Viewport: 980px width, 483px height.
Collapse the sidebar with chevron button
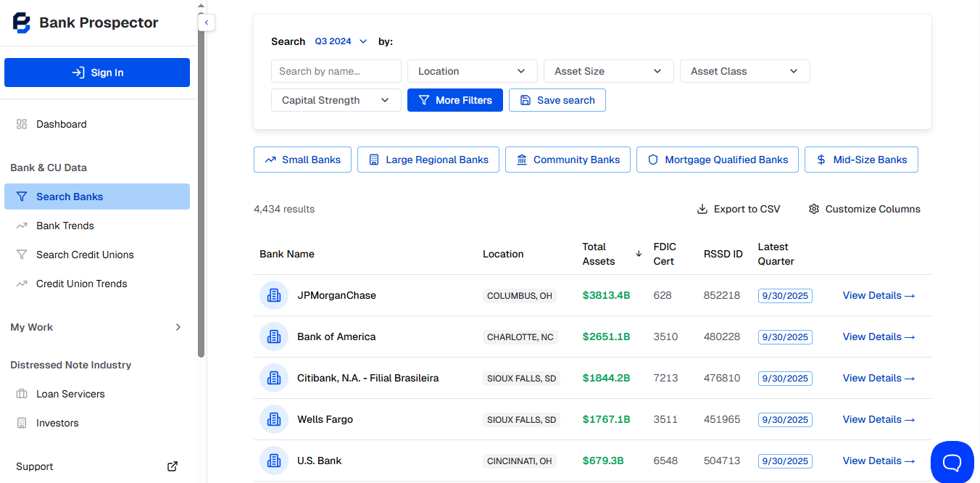click(207, 23)
